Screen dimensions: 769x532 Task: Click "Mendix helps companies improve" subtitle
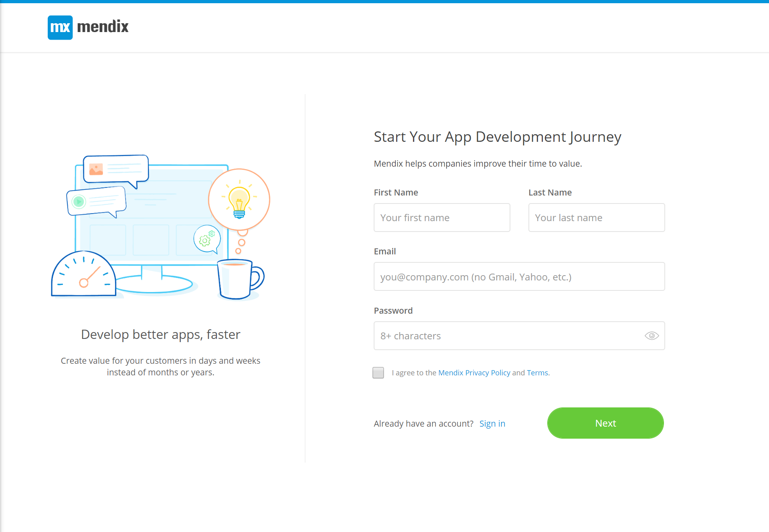coord(478,163)
